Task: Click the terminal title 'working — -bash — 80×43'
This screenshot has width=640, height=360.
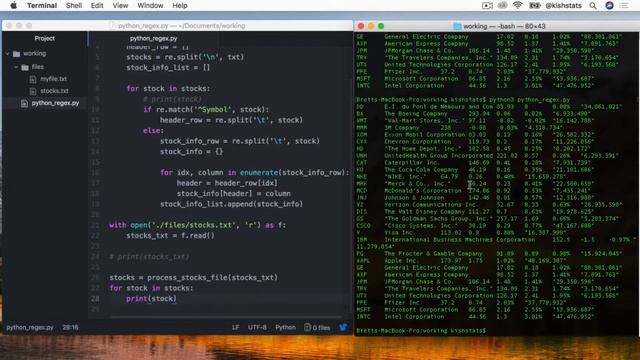Action: 504,26
